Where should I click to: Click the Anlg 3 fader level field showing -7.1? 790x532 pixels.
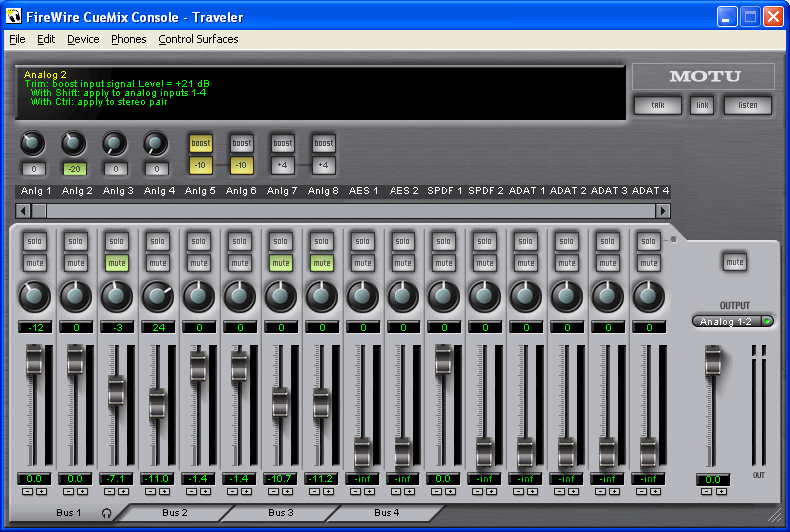[116, 479]
